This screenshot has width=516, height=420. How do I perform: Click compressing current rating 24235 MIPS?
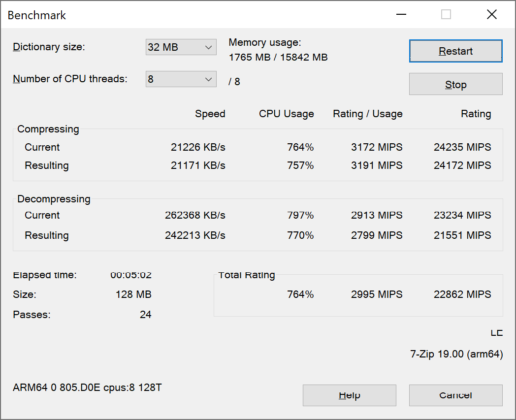pos(462,147)
